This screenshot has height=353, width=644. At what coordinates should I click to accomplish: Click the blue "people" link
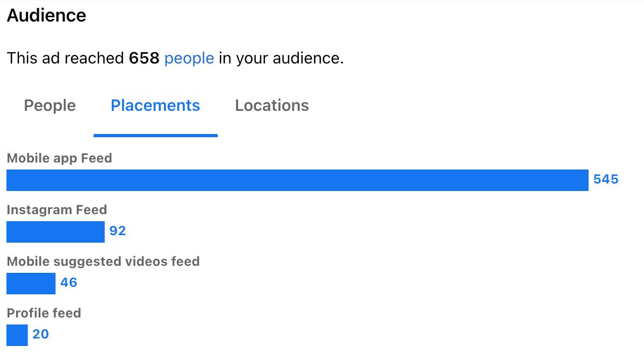click(189, 58)
